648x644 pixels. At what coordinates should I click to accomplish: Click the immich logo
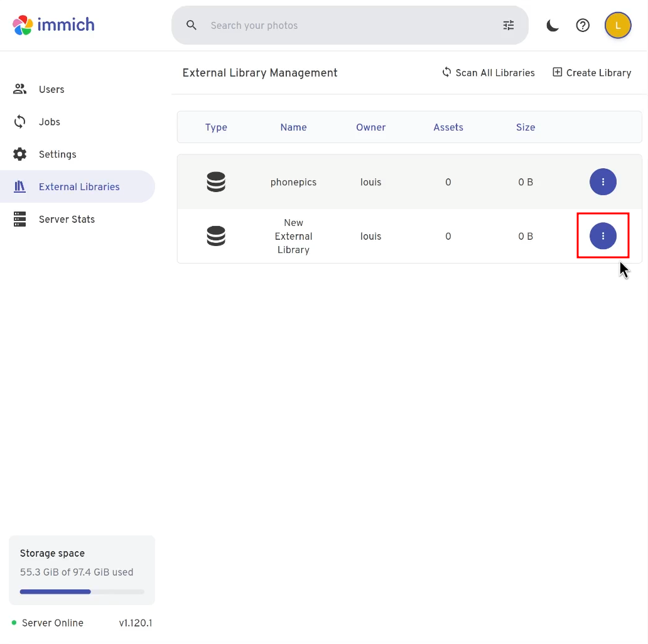pyautogui.click(x=53, y=25)
